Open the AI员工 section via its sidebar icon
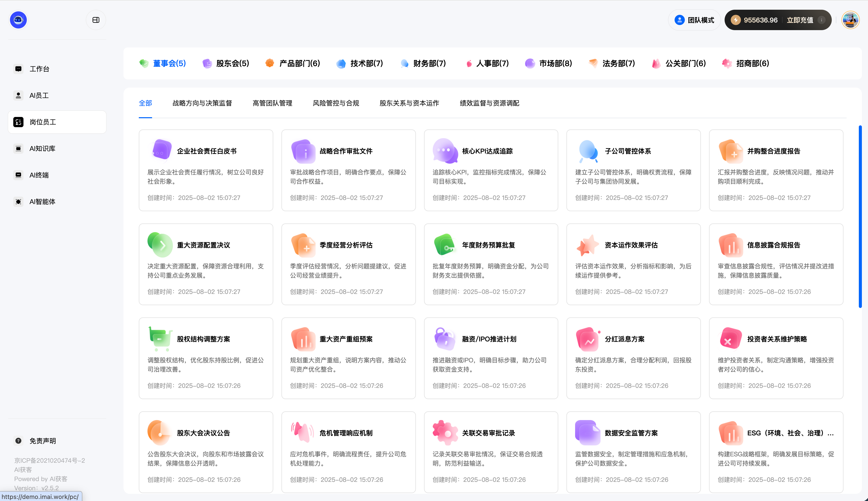The image size is (868, 501). (18, 95)
